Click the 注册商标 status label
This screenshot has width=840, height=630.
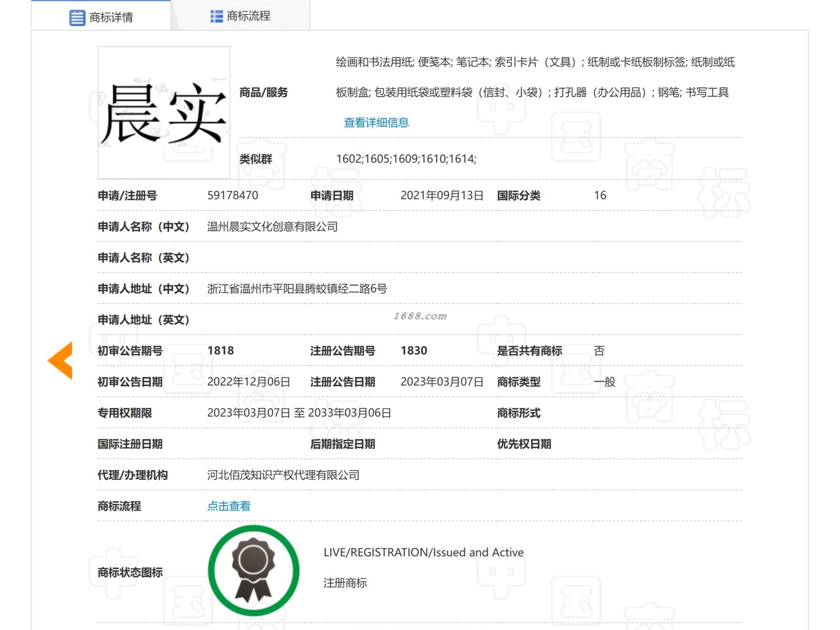click(345, 583)
